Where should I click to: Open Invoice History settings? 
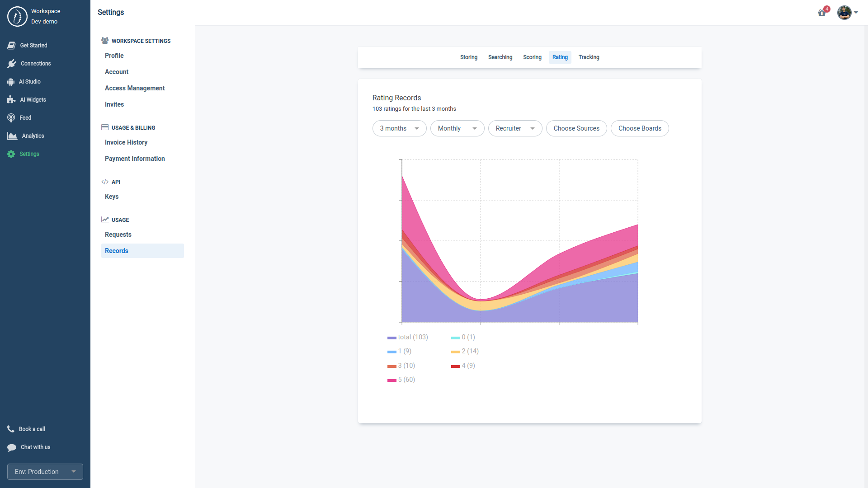coord(126,142)
